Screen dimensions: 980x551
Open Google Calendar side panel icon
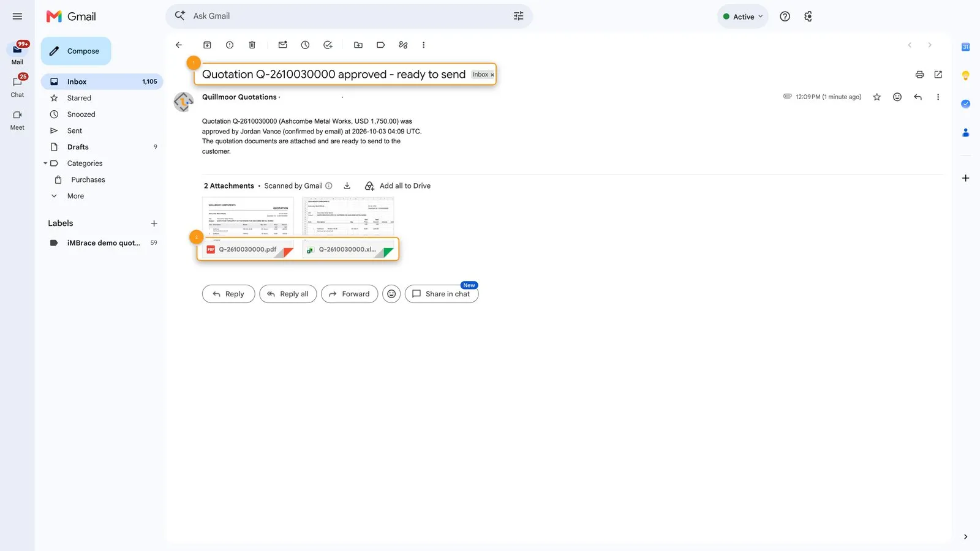pyautogui.click(x=965, y=47)
